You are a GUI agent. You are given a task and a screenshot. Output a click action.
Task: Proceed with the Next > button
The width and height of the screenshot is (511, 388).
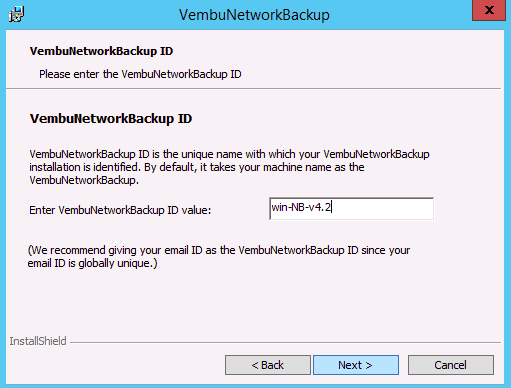[x=356, y=365]
